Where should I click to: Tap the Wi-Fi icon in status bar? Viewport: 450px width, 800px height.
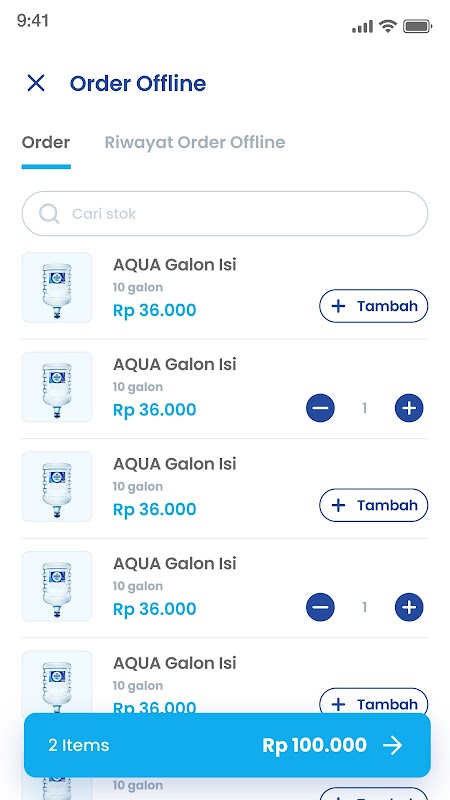pyautogui.click(x=388, y=26)
